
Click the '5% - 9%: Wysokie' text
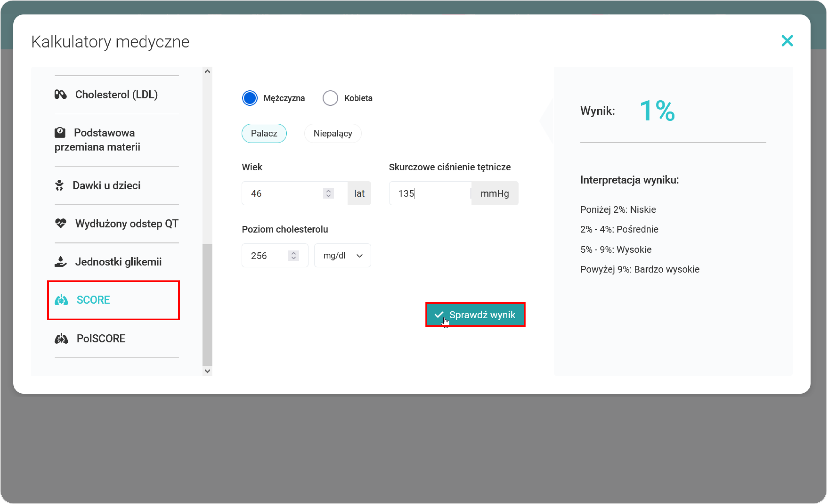click(x=616, y=249)
